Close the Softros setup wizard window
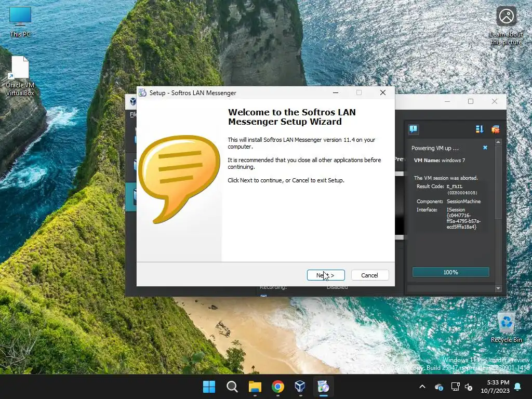The height and width of the screenshot is (399, 532). [x=383, y=92]
